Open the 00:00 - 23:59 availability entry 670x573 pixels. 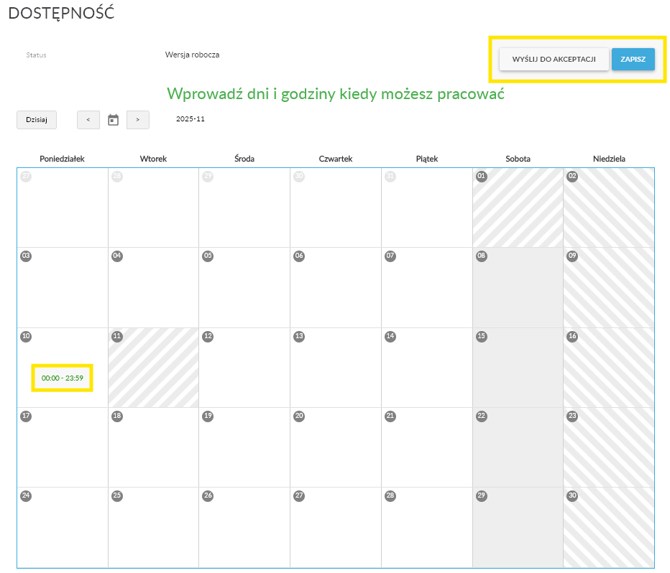point(62,378)
